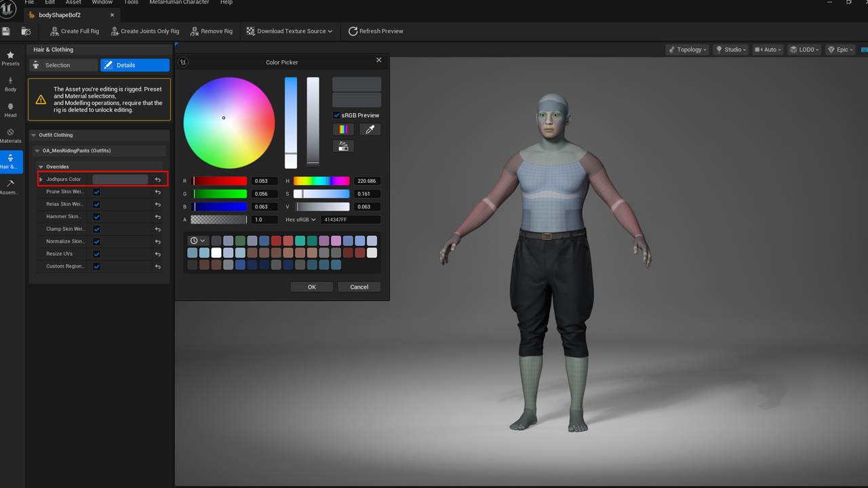Toggle Hammer Skin Weights checkbox
Image resolution: width=868 pixels, height=488 pixels.
(x=97, y=217)
